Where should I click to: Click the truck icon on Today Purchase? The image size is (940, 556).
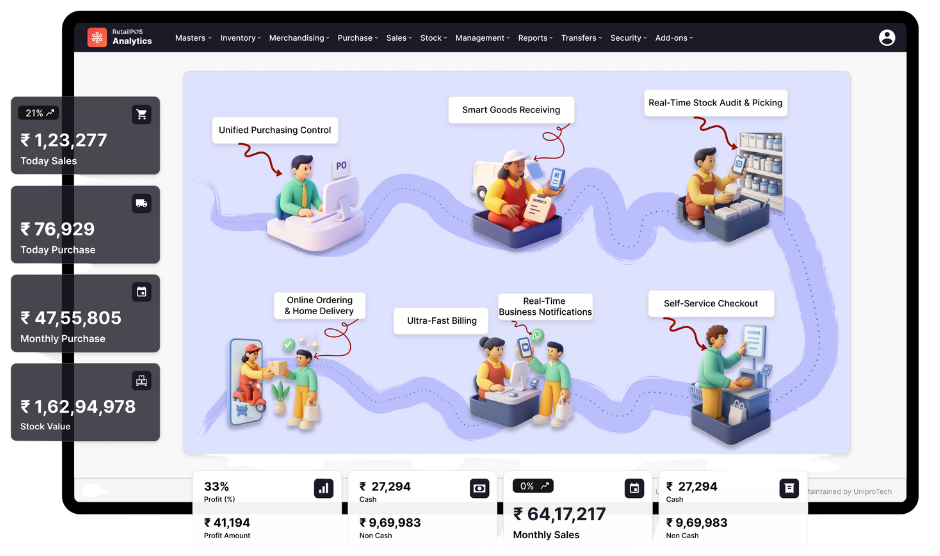[141, 203]
